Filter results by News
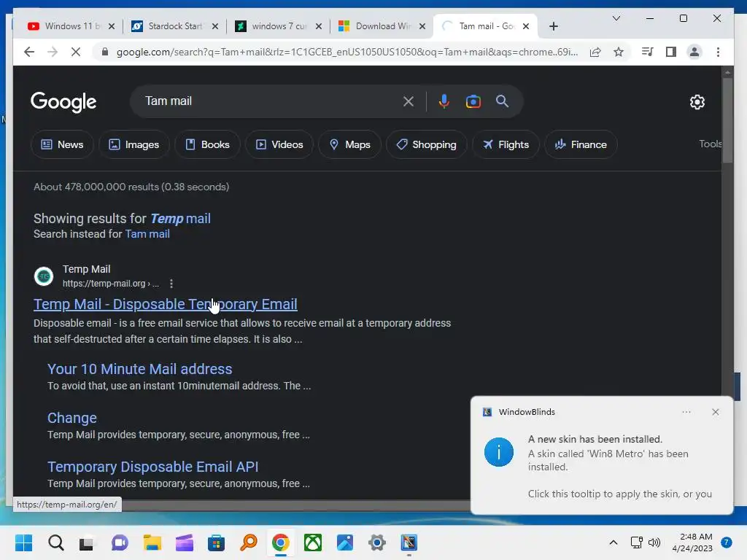Viewport: 747px width, 560px height. click(x=63, y=144)
